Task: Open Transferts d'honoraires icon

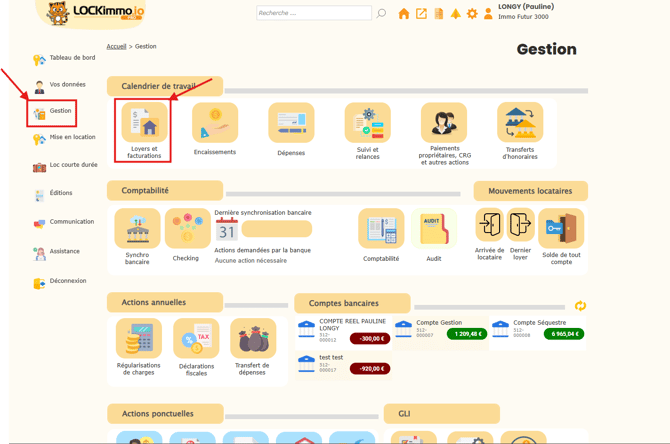Action: point(519,124)
